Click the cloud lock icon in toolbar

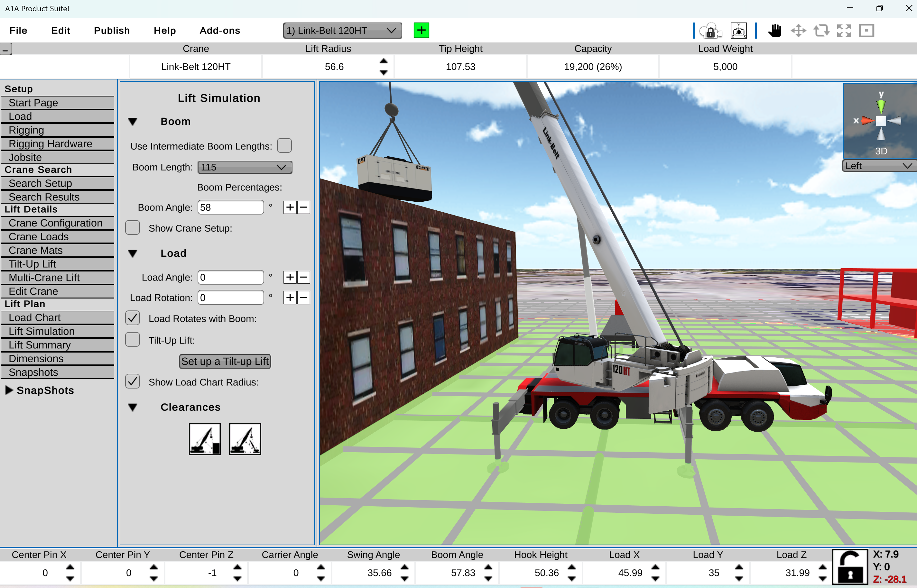(x=710, y=31)
